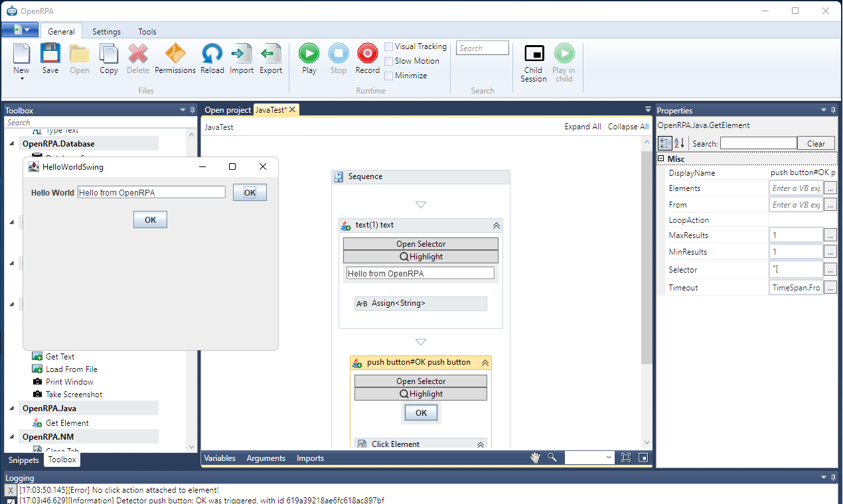
Task: Click Expand All in the designer
Action: coord(583,127)
